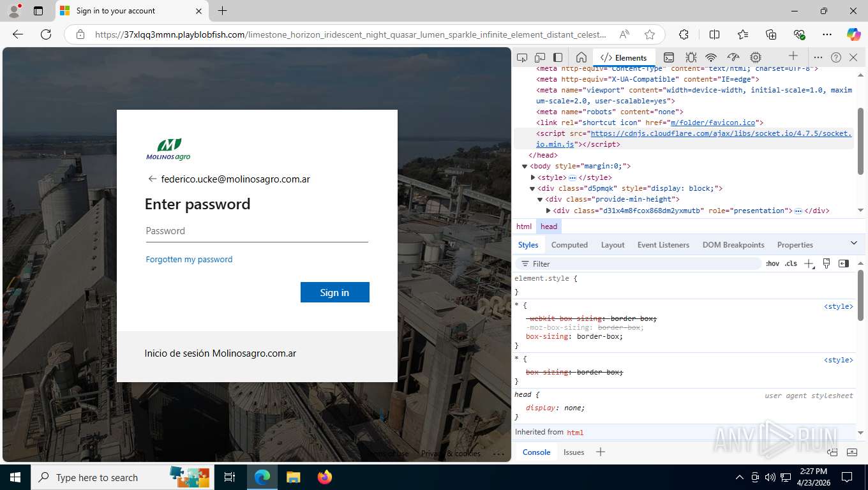Open DevTools help question mark icon
868x490 pixels.
pyautogui.click(x=836, y=57)
